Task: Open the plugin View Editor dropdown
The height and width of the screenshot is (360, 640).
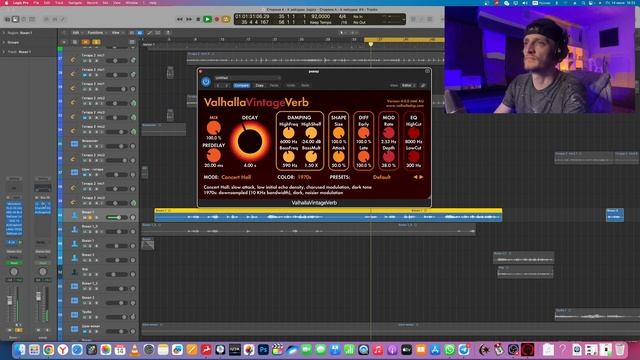Action: click(x=408, y=85)
